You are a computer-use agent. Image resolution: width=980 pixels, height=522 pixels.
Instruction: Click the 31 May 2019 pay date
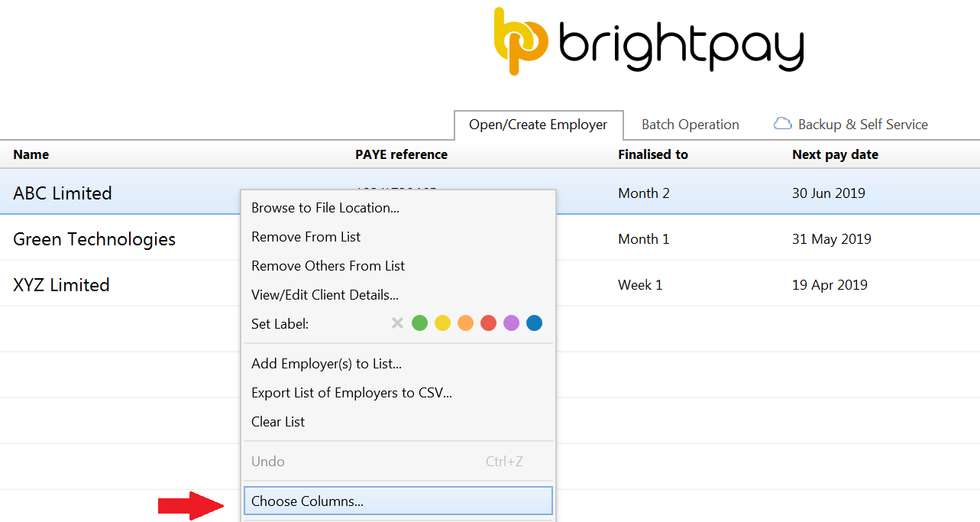tap(832, 239)
